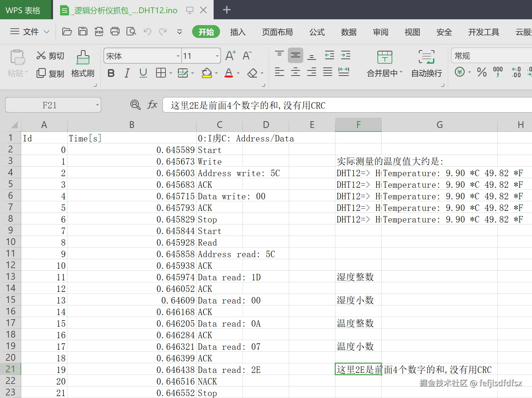Open the Name Box dropdown F21

point(97,105)
